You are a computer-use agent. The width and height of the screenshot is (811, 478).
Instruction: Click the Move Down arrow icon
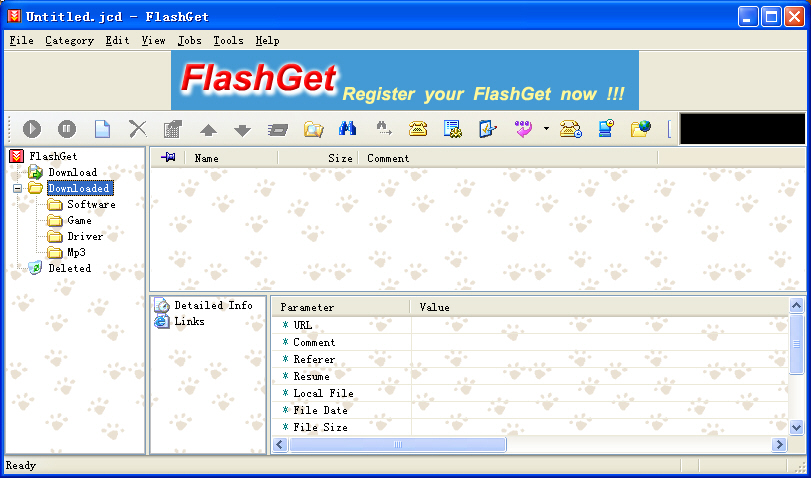[x=242, y=129]
